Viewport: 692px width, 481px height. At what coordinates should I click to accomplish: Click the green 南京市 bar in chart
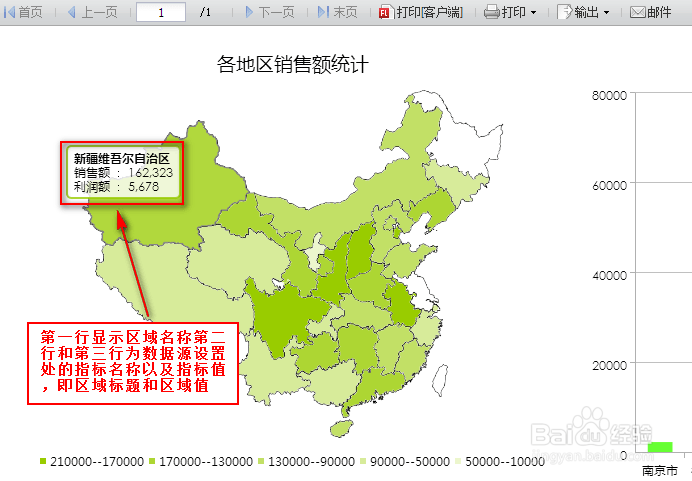click(x=660, y=447)
